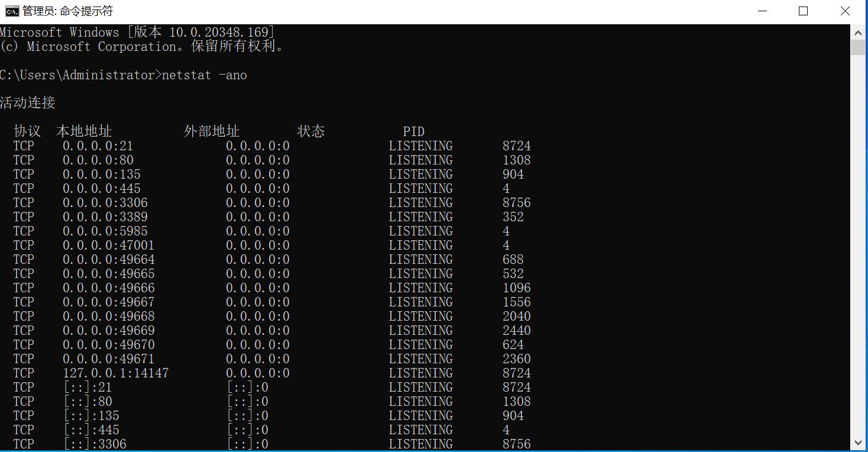Click local address 0.0.0.0:21
The width and height of the screenshot is (868, 452).
pos(98,146)
